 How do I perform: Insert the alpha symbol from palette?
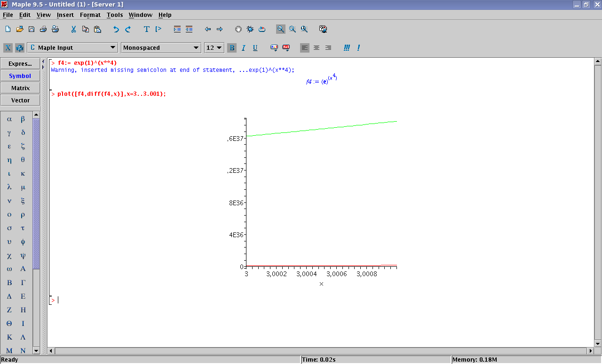coord(9,119)
